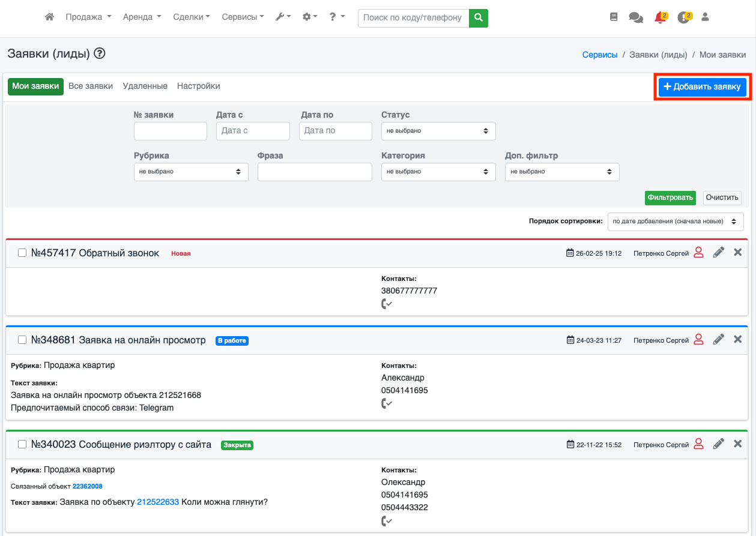Edit request №457417 with pencil icon

click(718, 253)
